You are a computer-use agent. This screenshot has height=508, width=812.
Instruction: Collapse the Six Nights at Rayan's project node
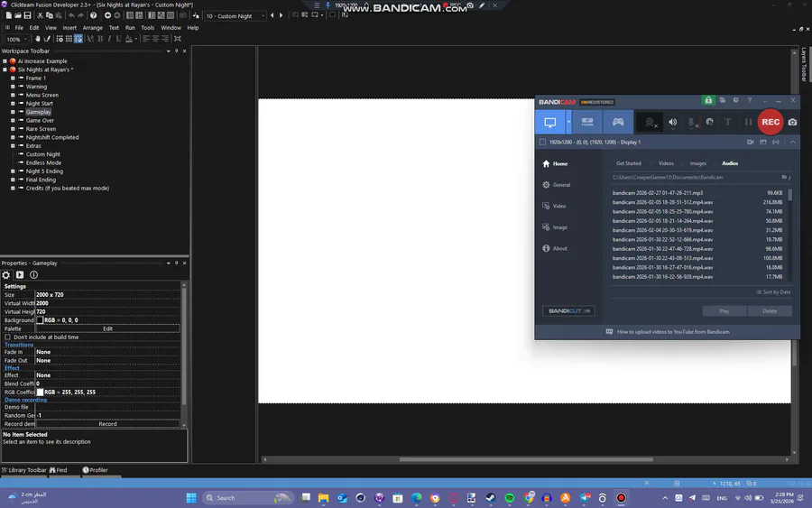coord(5,69)
